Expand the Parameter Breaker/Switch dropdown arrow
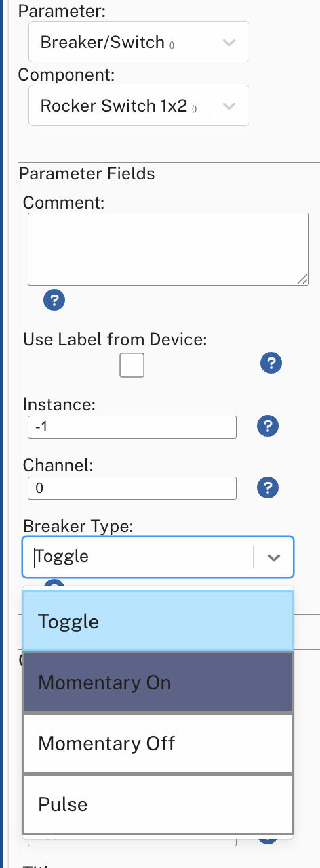The height and width of the screenshot is (868, 320). pyautogui.click(x=229, y=42)
